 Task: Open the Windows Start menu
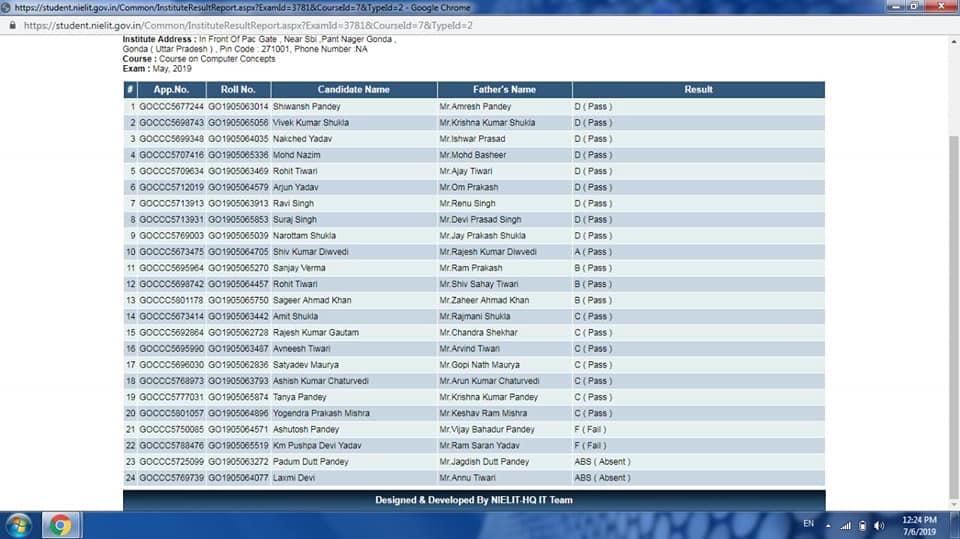19,525
